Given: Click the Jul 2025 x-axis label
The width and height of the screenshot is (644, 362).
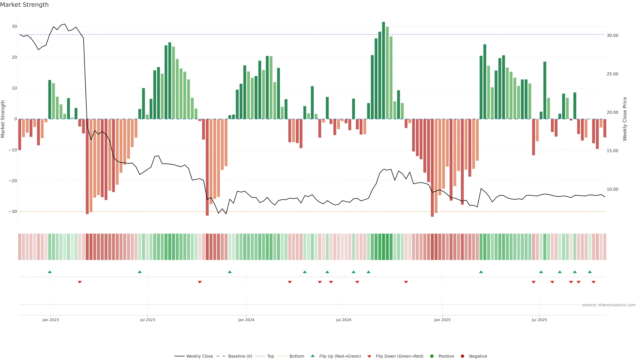Looking at the screenshot, I should click(x=539, y=320).
